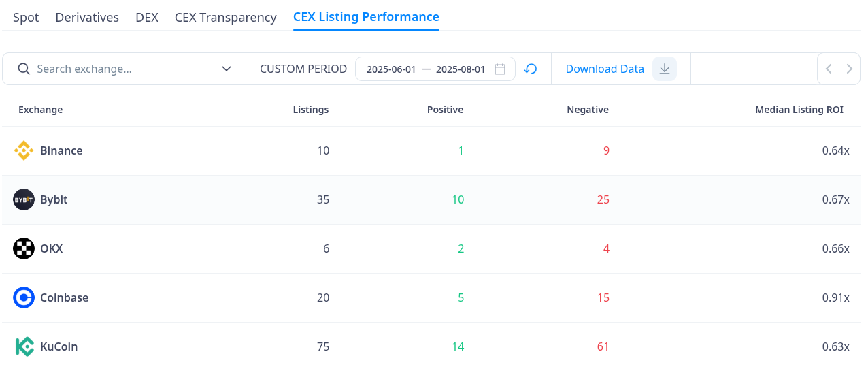
Task: Click Binance listings value 10
Action: coord(323,150)
